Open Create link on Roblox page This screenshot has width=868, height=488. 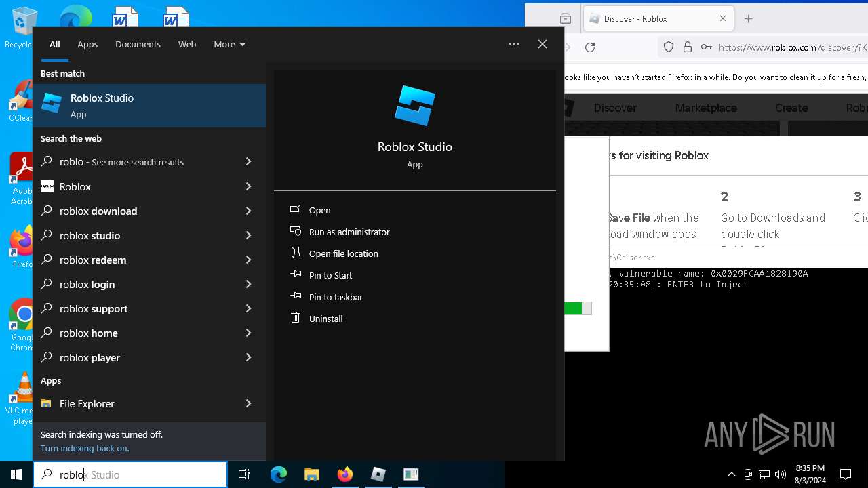[x=791, y=108]
